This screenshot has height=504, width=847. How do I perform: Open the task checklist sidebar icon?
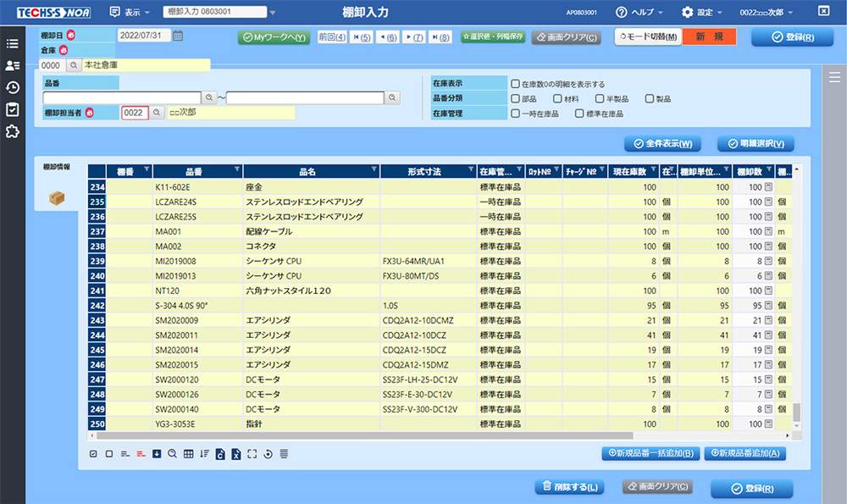pos(13,109)
